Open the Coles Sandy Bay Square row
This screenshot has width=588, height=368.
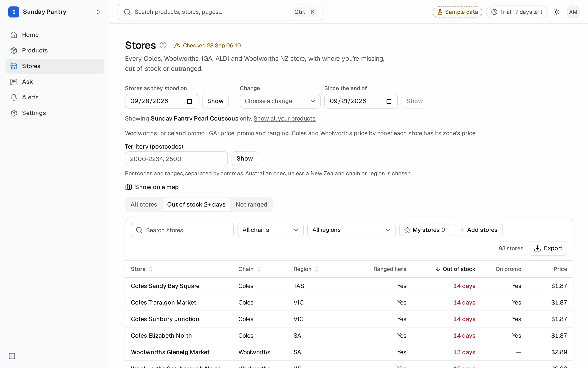(349, 286)
